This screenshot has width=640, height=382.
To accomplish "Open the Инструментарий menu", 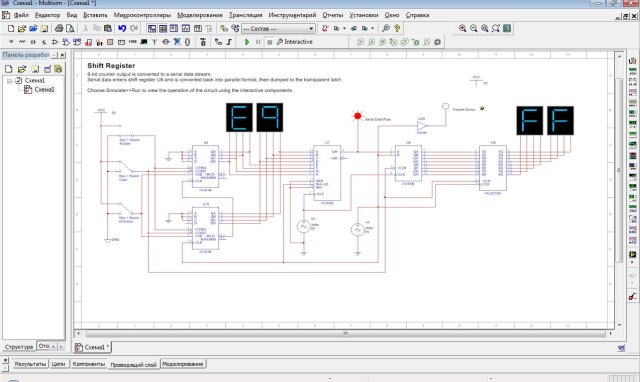I will (x=292, y=15).
